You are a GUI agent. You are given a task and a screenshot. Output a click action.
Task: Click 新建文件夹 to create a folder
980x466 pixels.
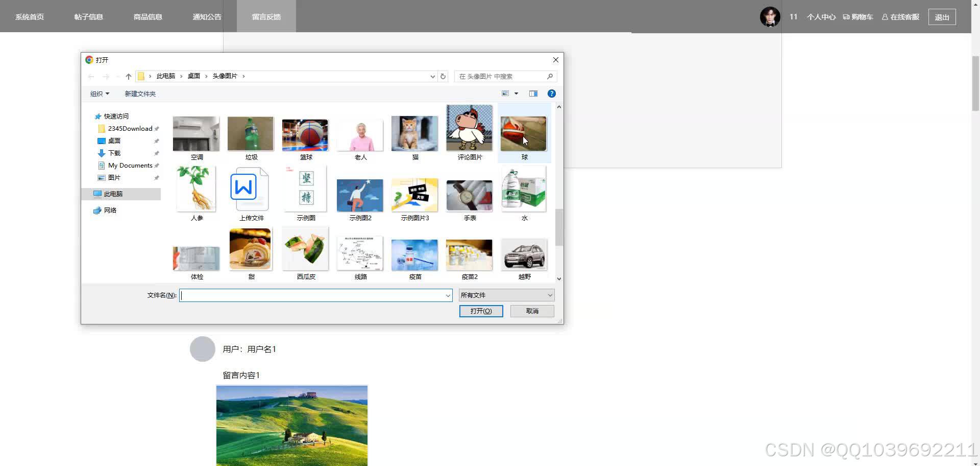pos(140,94)
